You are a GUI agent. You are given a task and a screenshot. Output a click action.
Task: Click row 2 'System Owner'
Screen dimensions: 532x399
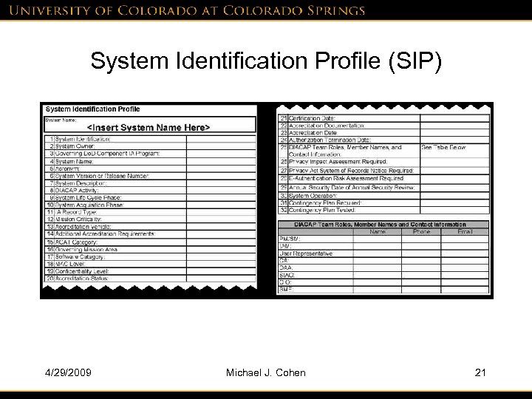150,146
